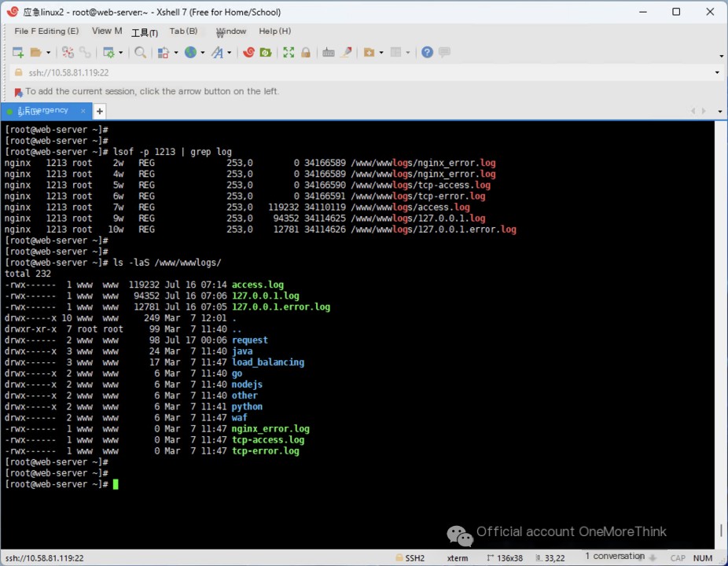The image size is (728, 566).
Task: Click the Lock Screen padlock icon
Action: coord(306,53)
